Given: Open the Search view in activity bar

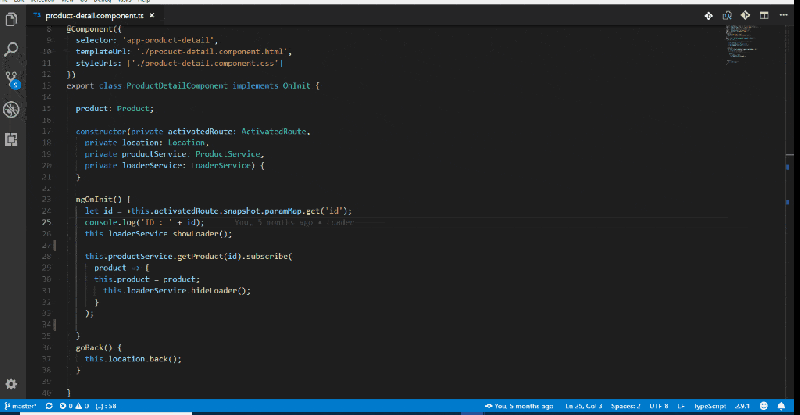Looking at the screenshot, I should (x=11, y=49).
